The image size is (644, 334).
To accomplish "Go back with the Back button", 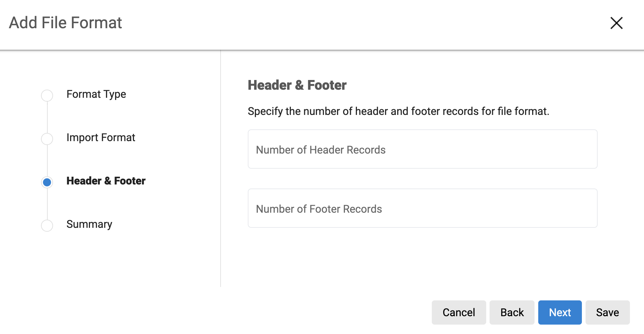I will pos(512,312).
